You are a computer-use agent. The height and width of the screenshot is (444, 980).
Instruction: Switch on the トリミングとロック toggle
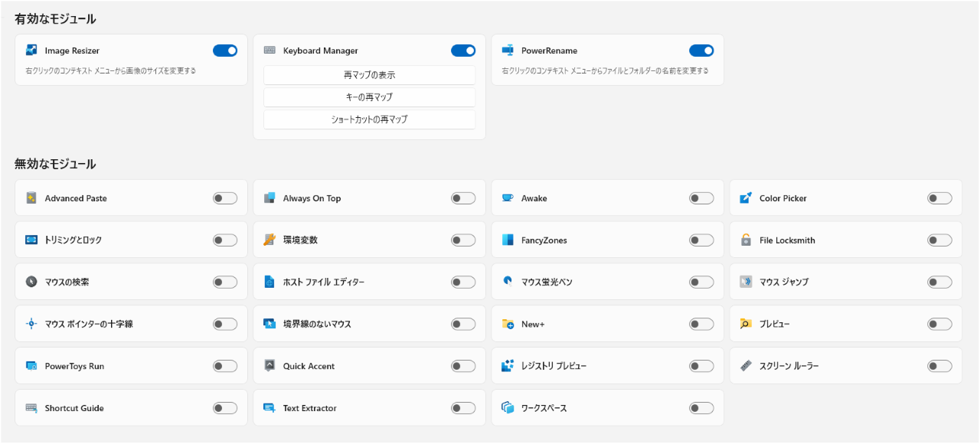click(225, 240)
